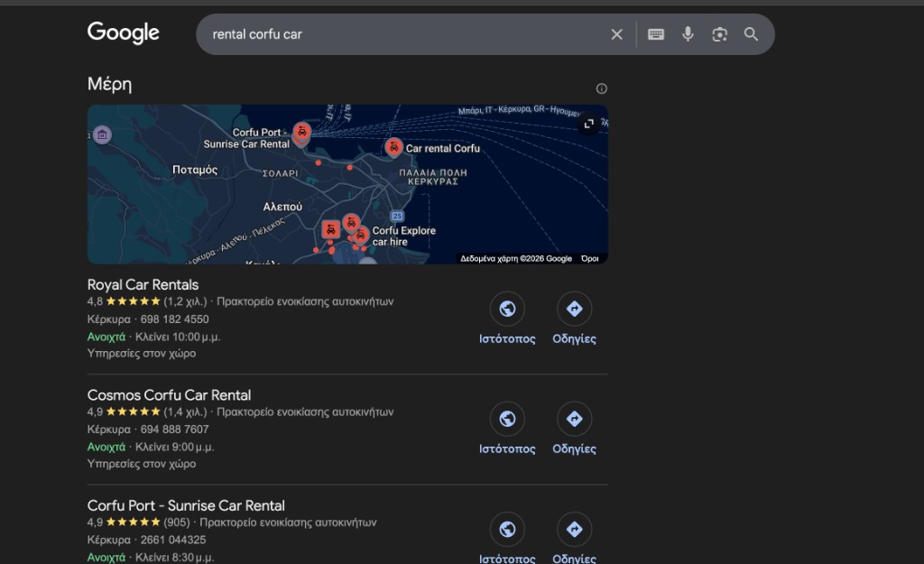Get directions to Cosmos Corfu Car Rental

tap(574, 420)
